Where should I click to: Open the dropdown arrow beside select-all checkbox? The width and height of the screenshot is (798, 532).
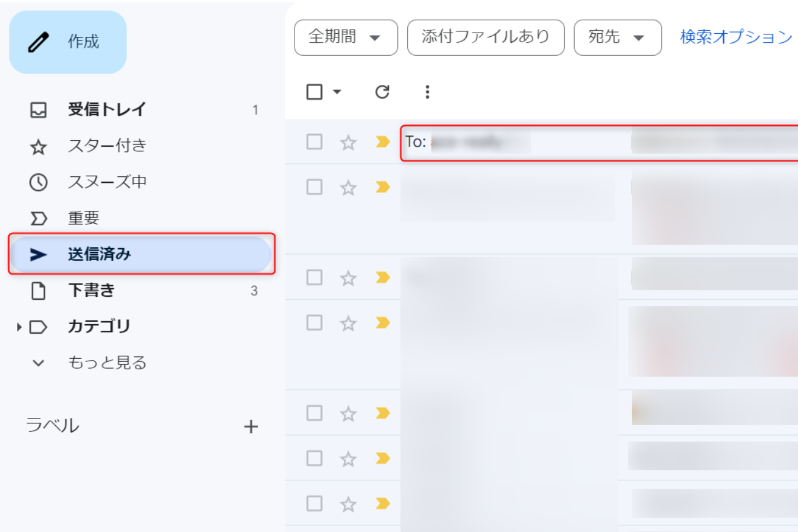pyautogui.click(x=337, y=92)
